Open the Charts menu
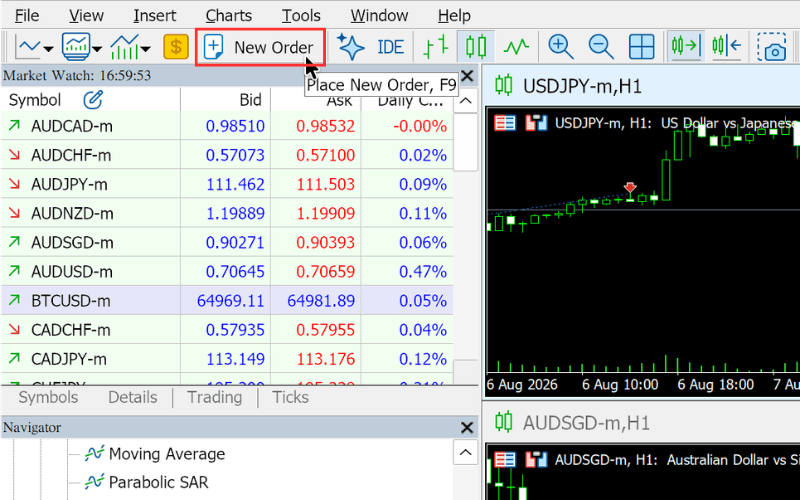800x500 pixels. click(x=229, y=16)
